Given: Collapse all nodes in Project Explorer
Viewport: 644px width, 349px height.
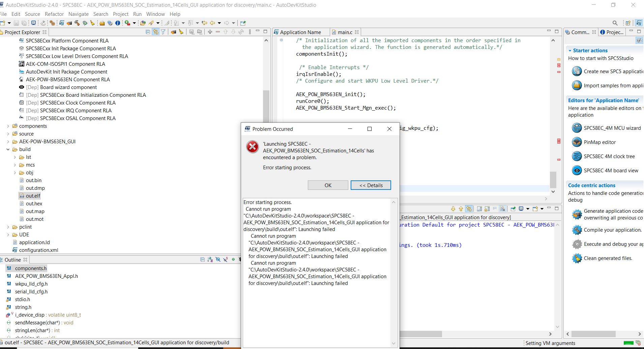Looking at the screenshot, I should 148,32.
